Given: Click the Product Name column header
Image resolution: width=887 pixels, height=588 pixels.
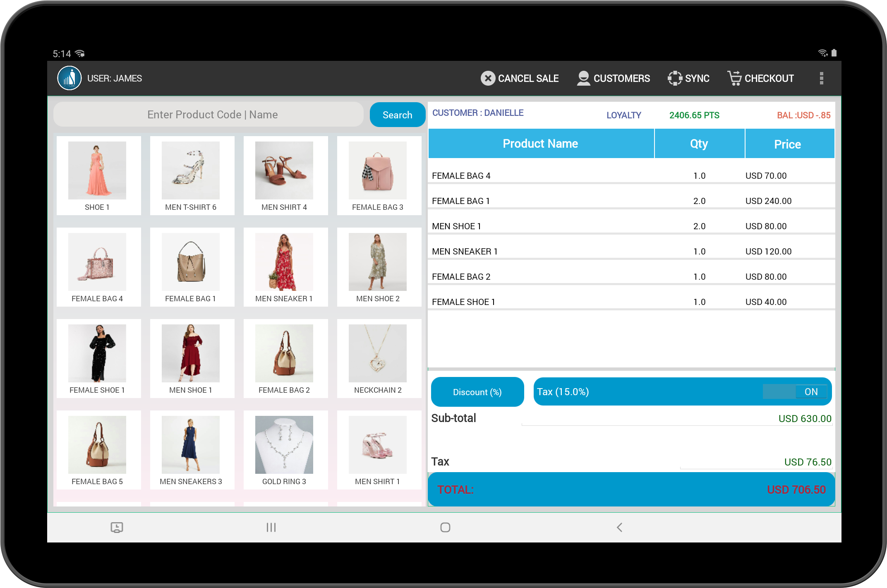Looking at the screenshot, I should [x=541, y=144].
